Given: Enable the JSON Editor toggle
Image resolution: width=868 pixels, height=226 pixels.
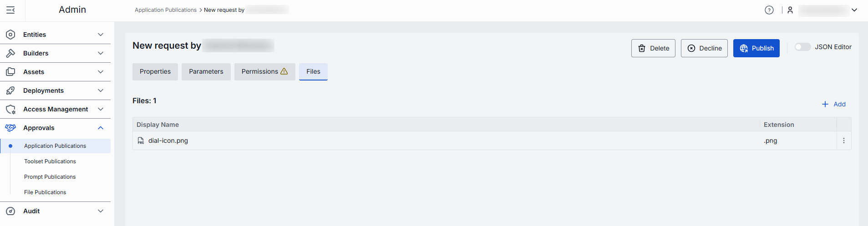Looking at the screenshot, I should [x=802, y=47].
